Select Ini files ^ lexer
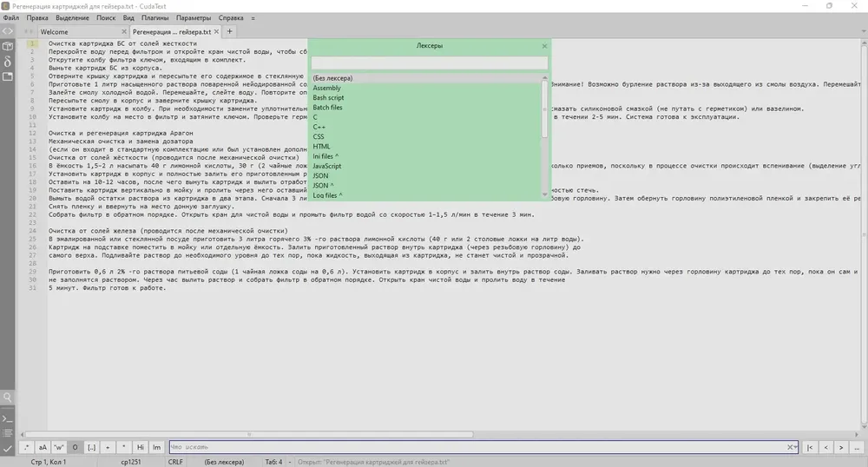Image resolution: width=868 pixels, height=467 pixels. tap(425, 156)
